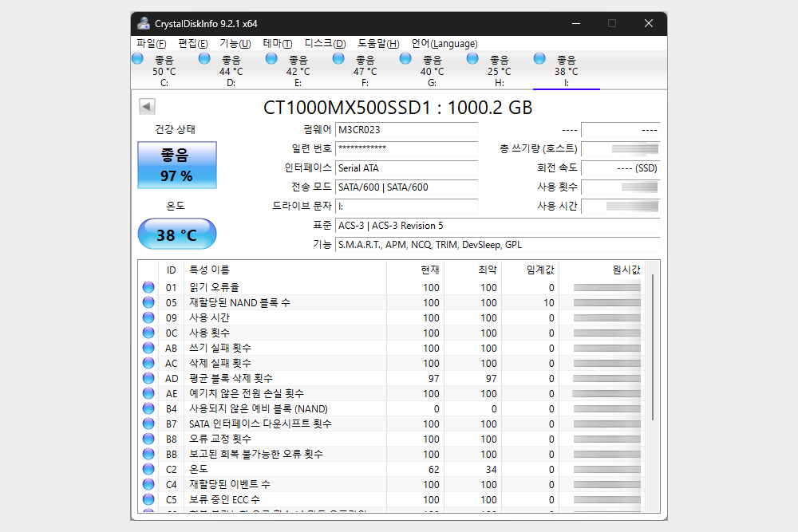Click the status orb for 09 사용 시간
The width and height of the screenshot is (798, 532).
(x=148, y=318)
